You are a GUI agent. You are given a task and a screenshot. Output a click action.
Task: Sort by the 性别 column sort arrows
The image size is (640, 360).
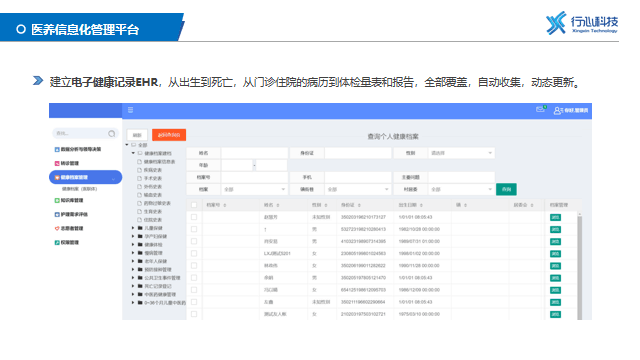tap(326, 205)
